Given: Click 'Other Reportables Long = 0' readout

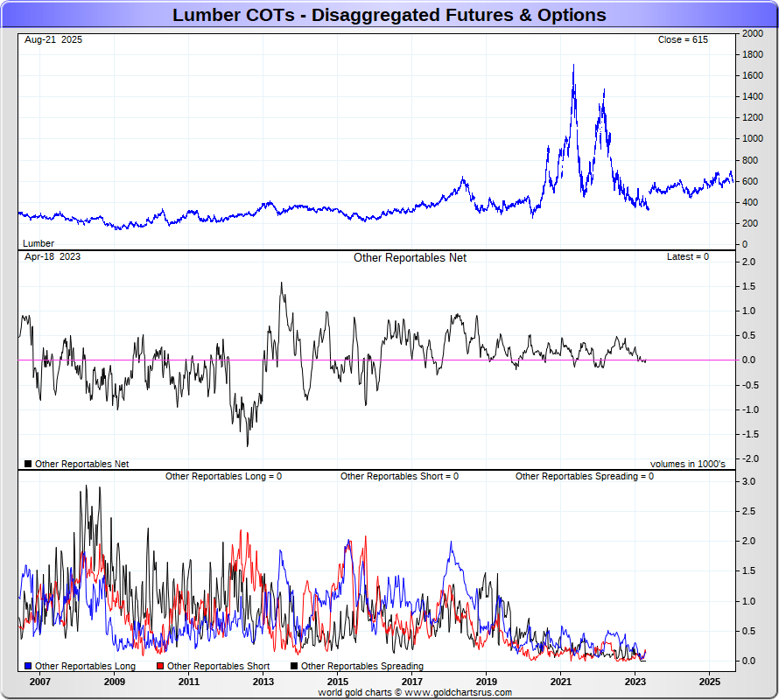Looking at the screenshot, I should tap(223, 476).
